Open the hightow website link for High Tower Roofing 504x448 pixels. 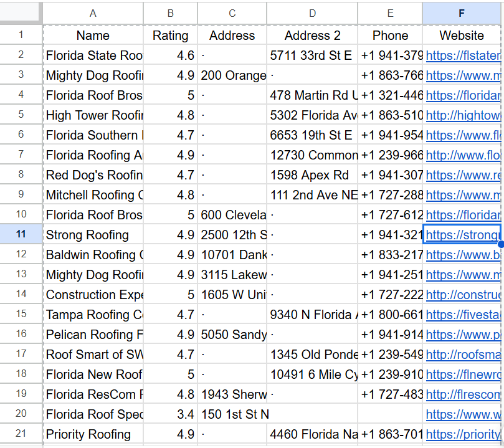[x=461, y=115]
